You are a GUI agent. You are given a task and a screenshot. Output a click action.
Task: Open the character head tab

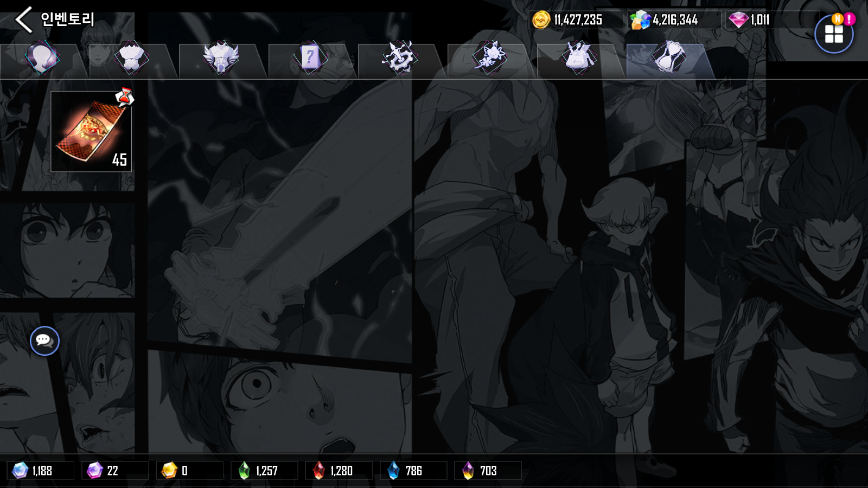tap(42, 57)
